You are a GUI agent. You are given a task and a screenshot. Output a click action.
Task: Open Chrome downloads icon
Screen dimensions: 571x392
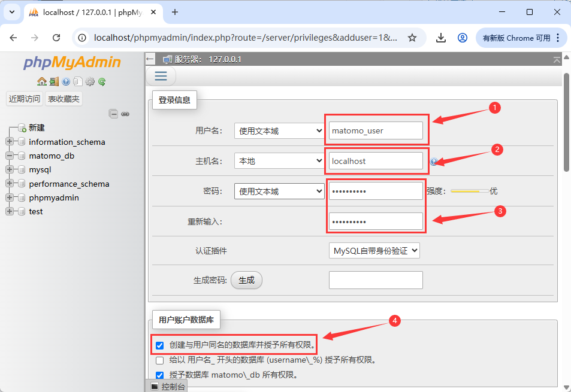[440, 38]
